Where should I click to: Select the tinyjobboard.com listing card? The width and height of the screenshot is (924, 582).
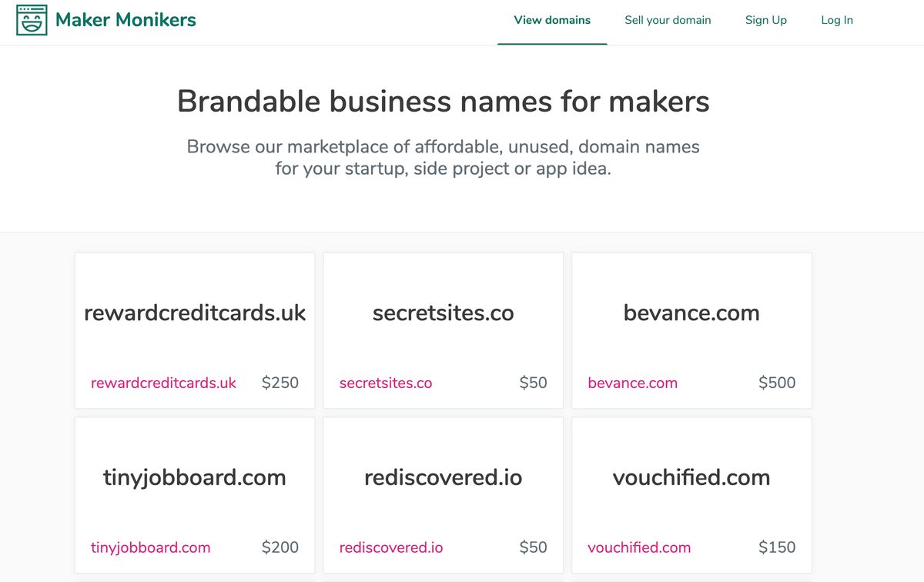tap(194, 478)
